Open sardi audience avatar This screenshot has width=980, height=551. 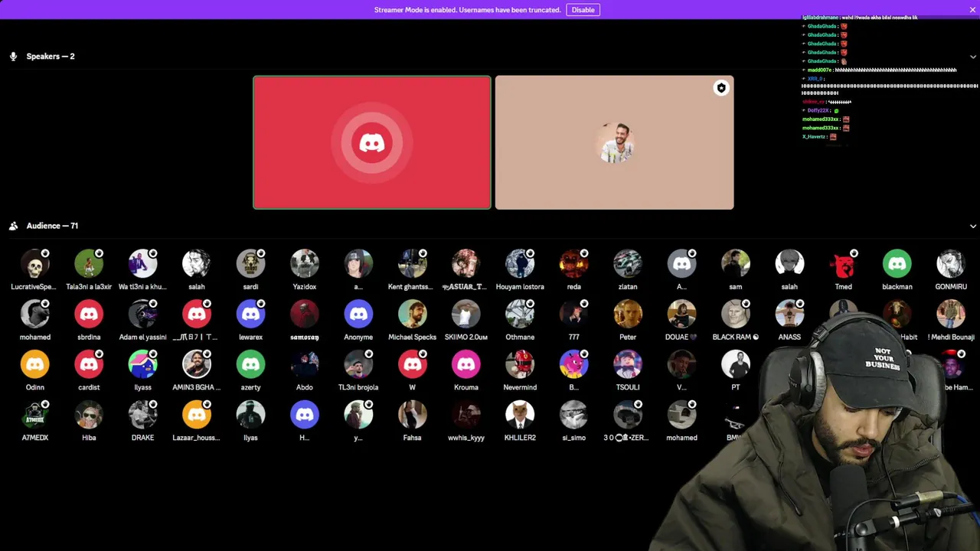tap(250, 264)
